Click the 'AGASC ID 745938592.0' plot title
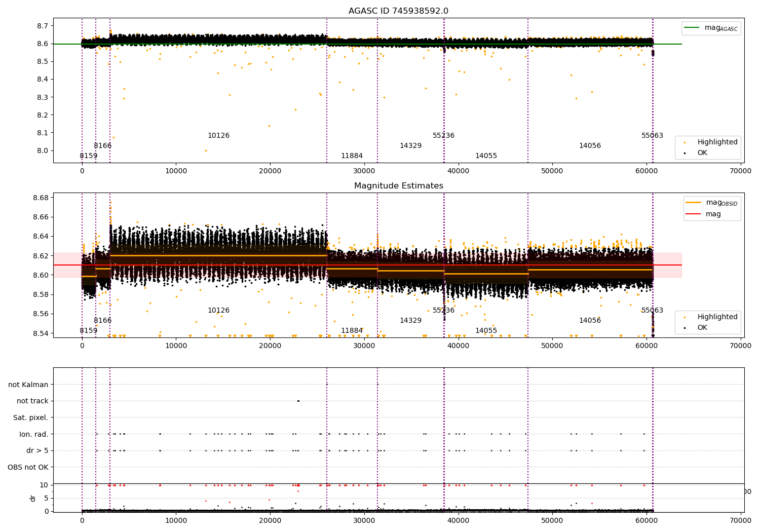The image size is (760, 532). pyautogui.click(x=398, y=11)
